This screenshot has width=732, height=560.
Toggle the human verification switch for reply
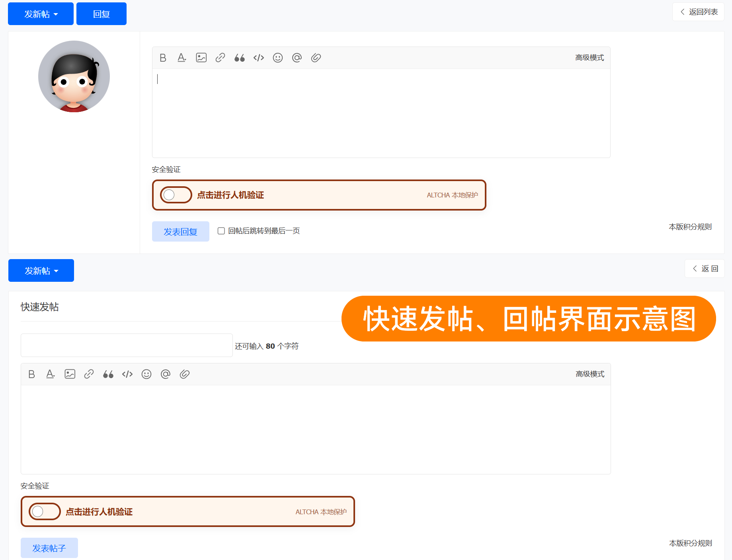(176, 195)
